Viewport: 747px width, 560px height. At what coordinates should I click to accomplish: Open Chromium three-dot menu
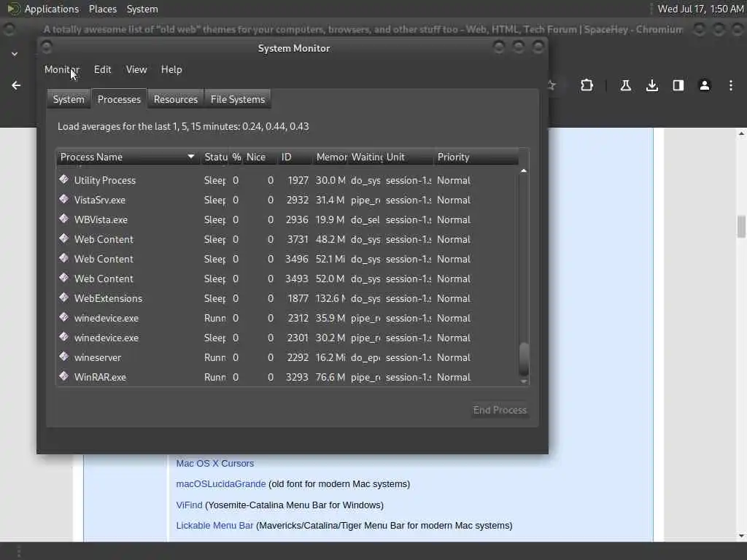pos(731,85)
